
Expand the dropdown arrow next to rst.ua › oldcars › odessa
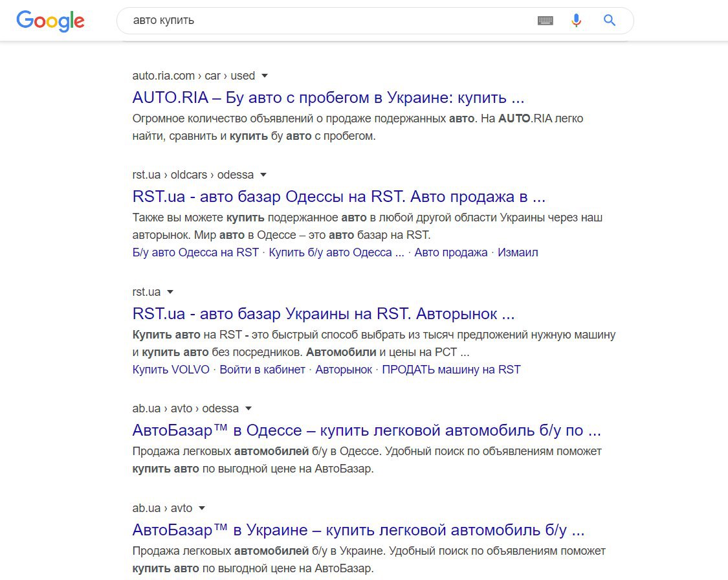click(263, 175)
